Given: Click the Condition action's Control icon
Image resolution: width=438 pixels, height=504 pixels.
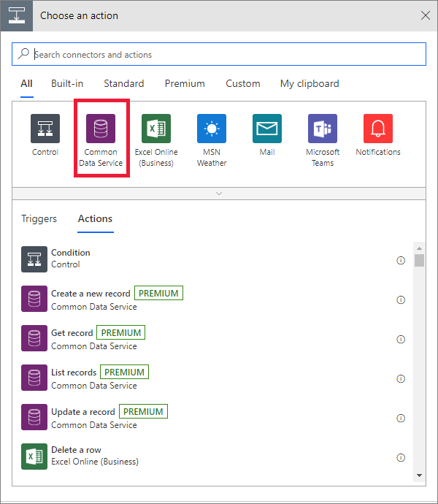Looking at the screenshot, I should click(34, 259).
